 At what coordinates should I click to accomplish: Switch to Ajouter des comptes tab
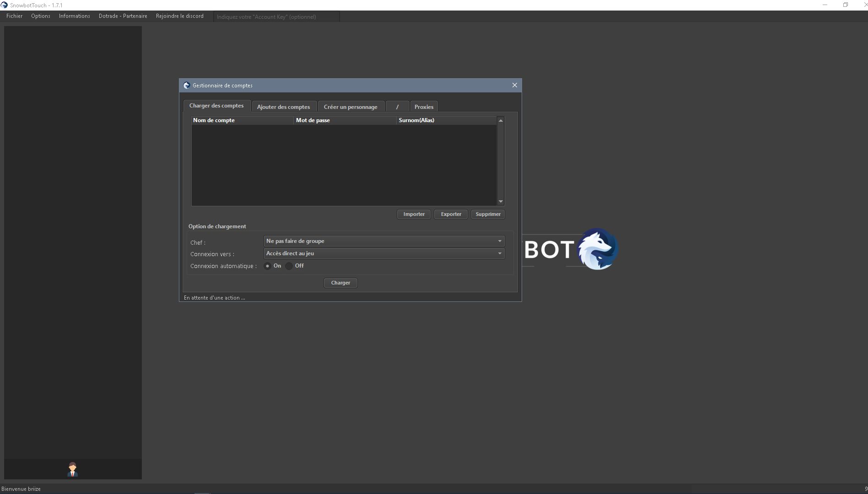[284, 107]
